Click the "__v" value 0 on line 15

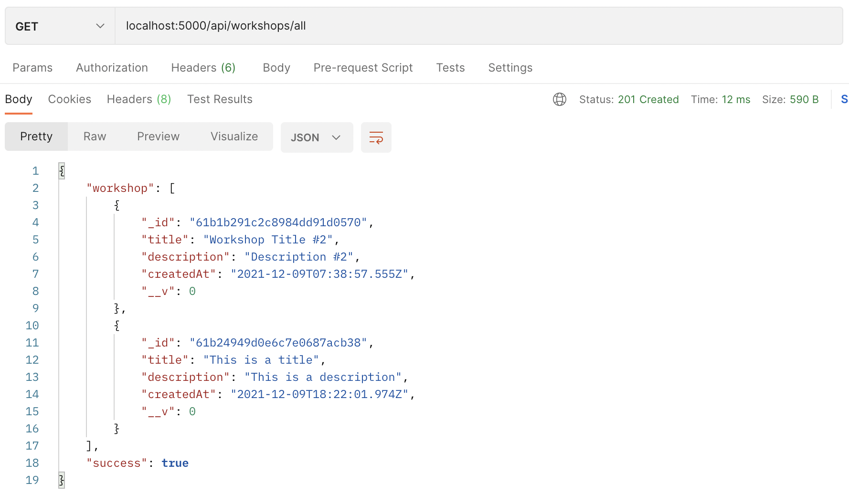point(192,411)
